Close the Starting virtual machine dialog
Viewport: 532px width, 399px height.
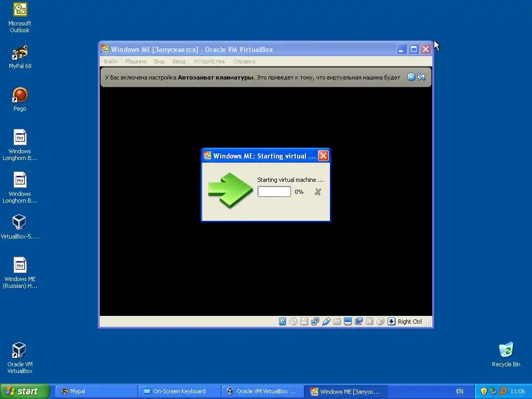click(x=323, y=156)
